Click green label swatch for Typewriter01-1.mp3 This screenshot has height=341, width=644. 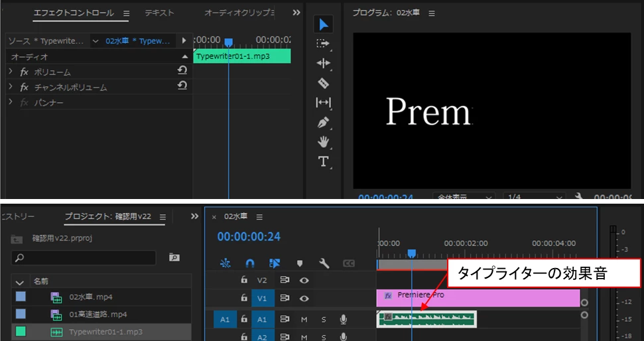(21, 332)
